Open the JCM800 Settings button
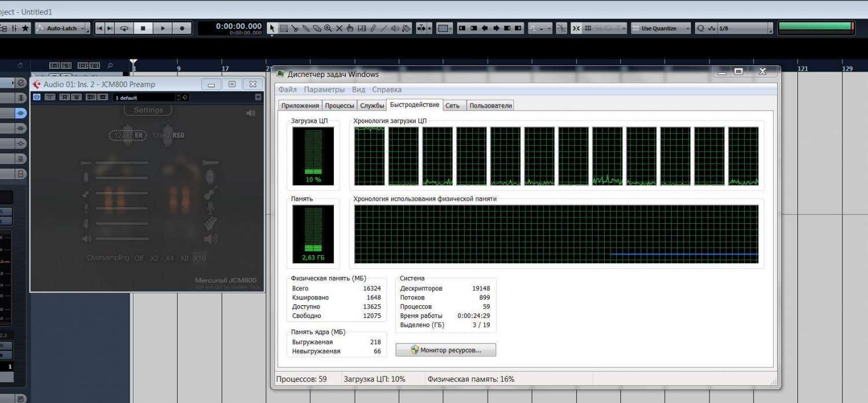868x403 pixels. pyautogui.click(x=148, y=110)
